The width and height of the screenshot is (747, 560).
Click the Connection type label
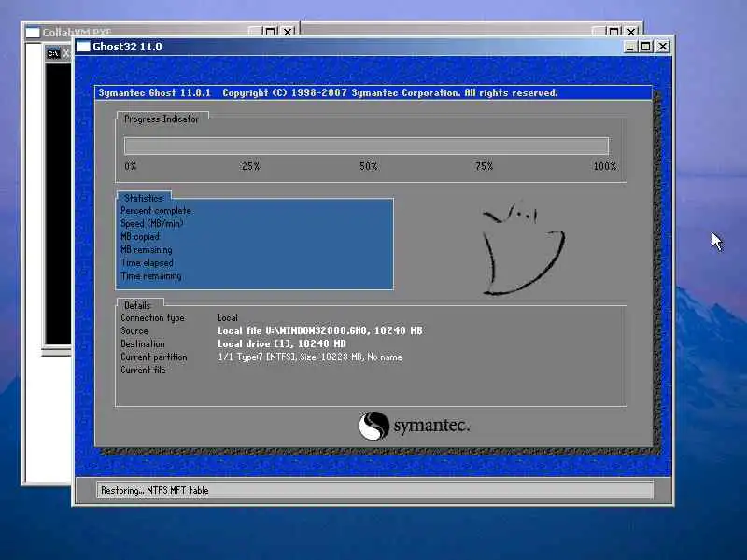152,317
